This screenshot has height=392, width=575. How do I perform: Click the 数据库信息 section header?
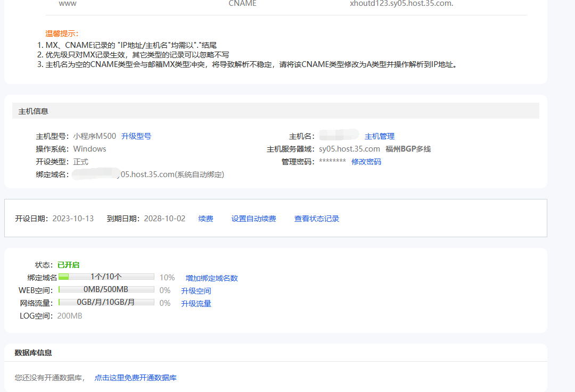34,353
